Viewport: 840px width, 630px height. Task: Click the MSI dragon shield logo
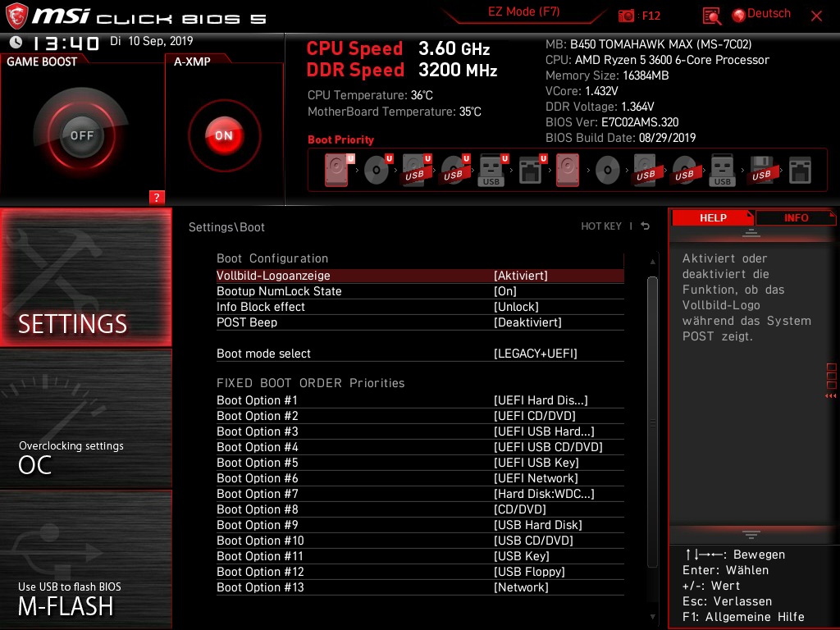pyautogui.click(x=16, y=16)
